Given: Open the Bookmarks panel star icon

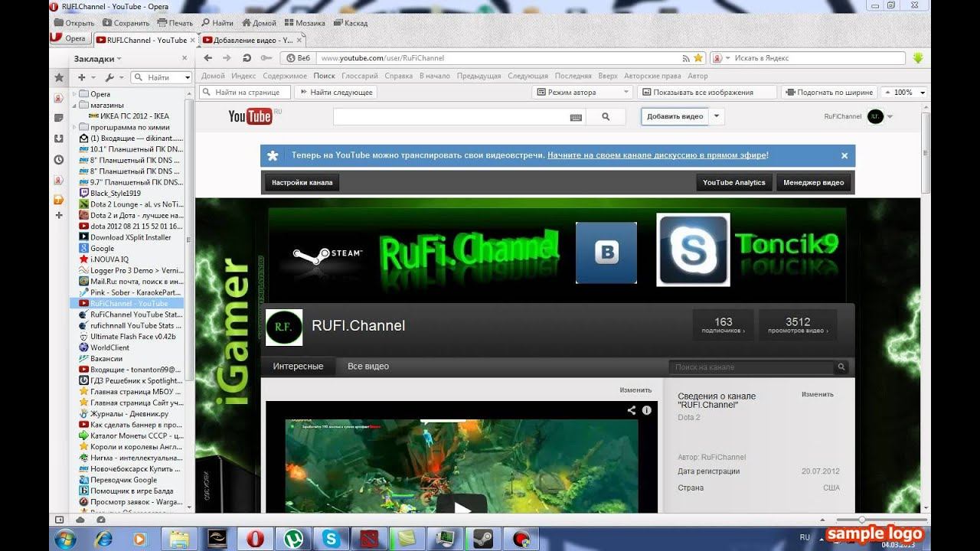Looking at the screenshot, I should pos(58,77).
